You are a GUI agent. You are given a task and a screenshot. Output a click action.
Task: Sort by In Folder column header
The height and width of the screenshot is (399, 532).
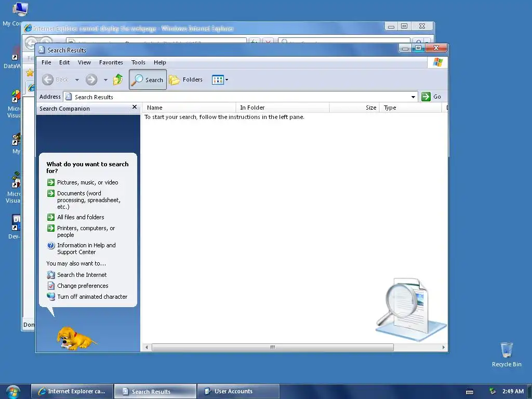point(282,108)
